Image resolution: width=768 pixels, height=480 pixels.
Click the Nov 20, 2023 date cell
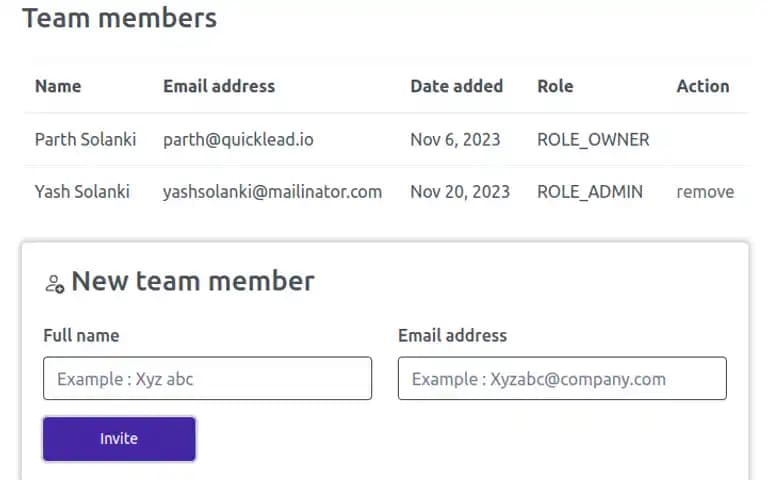[460, 192]
